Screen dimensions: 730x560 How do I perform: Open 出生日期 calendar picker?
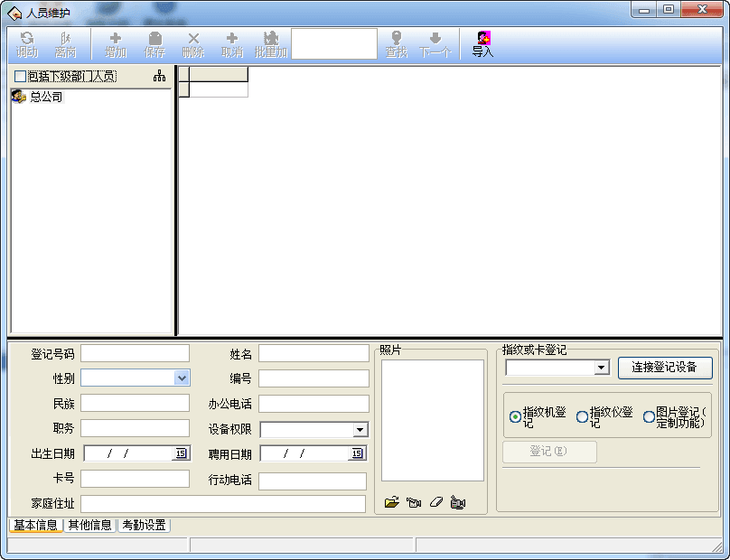181,453
